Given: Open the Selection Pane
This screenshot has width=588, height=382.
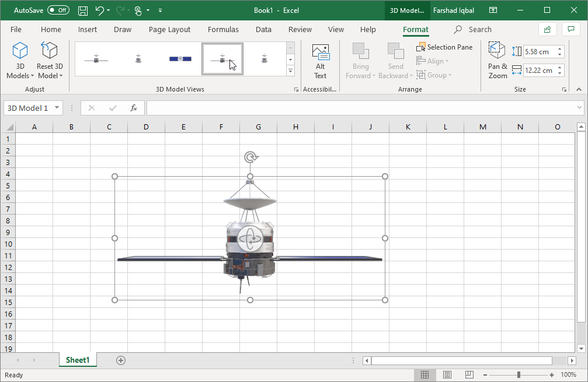Looking at the screenshot, I should click(x=444, y=47).
